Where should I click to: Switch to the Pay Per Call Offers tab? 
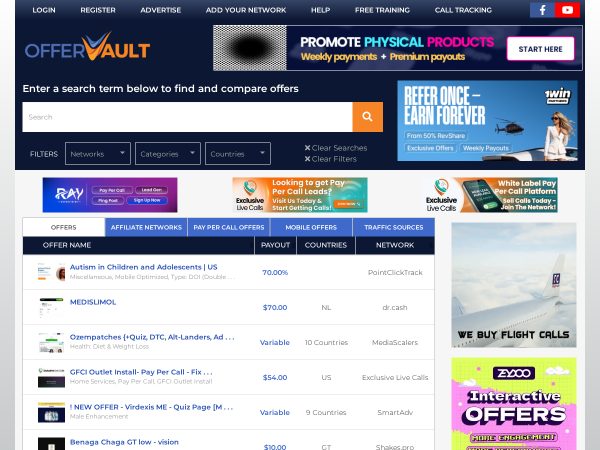(229, 227)
